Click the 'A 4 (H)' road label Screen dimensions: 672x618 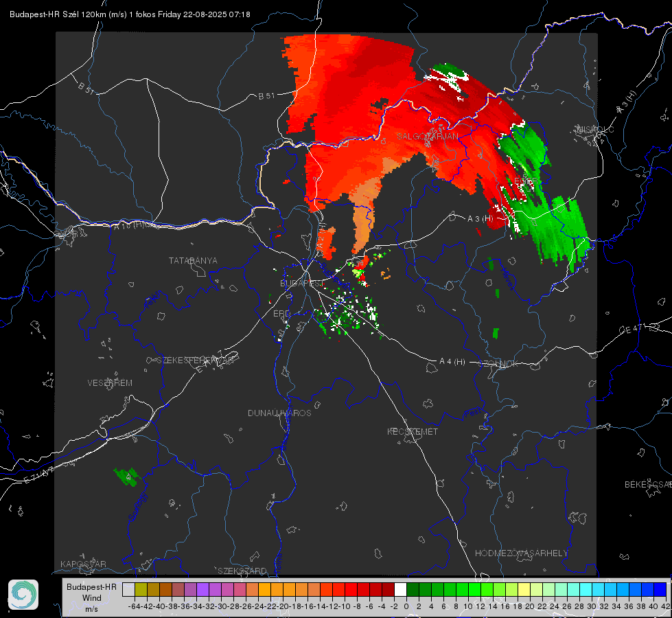(452, 362)
